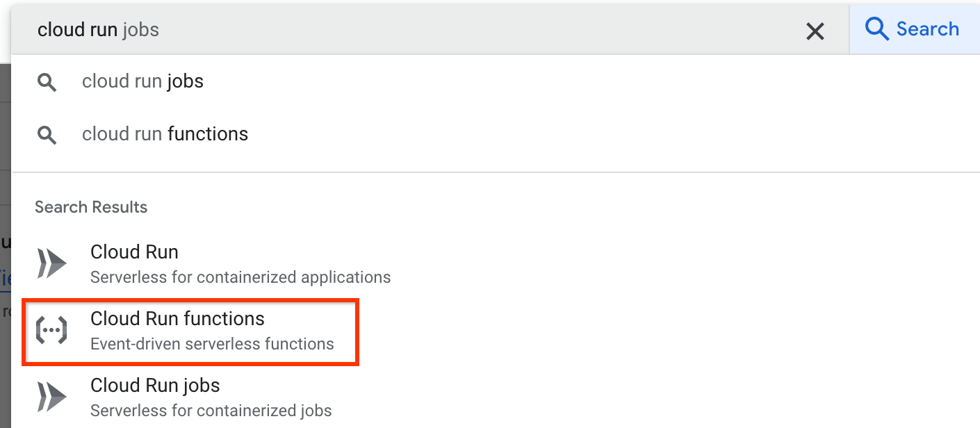Screen dimensions: 980x428
Task: Click the magnifier icon beside 'cloud run functions' suggestion
Action: [x=47, y=135]
